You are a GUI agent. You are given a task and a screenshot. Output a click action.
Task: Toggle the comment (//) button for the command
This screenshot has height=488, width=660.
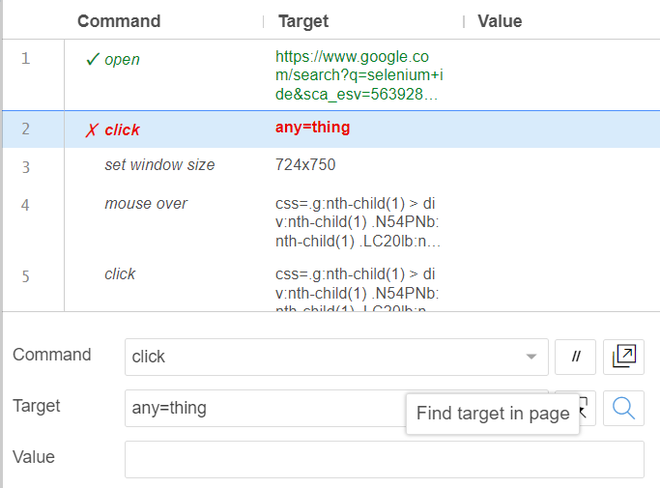(575, 356)
